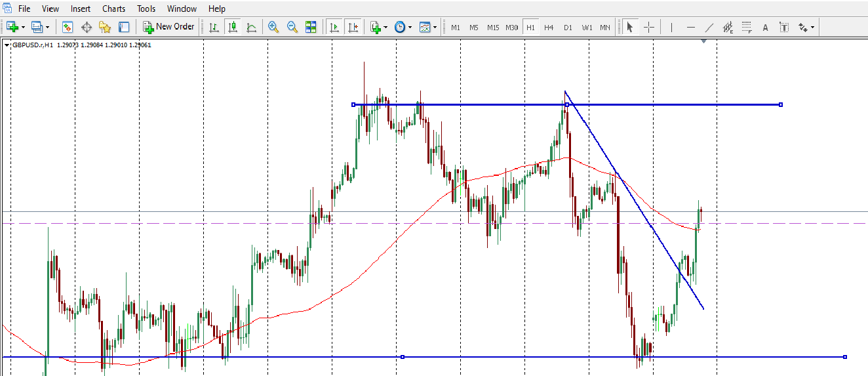Viewport: 868px width, 376px height.
Task: Open the View menu
Action: point(50,9)
